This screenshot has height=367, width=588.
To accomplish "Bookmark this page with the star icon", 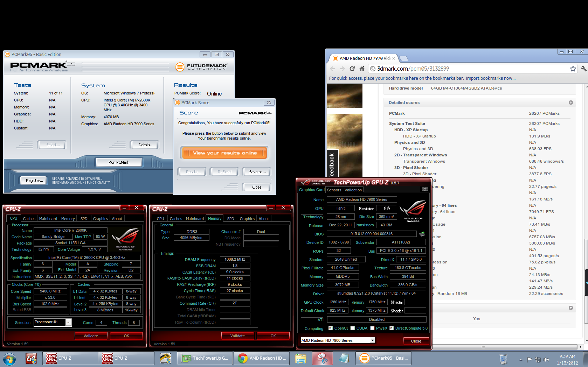I will coord(573,69).
